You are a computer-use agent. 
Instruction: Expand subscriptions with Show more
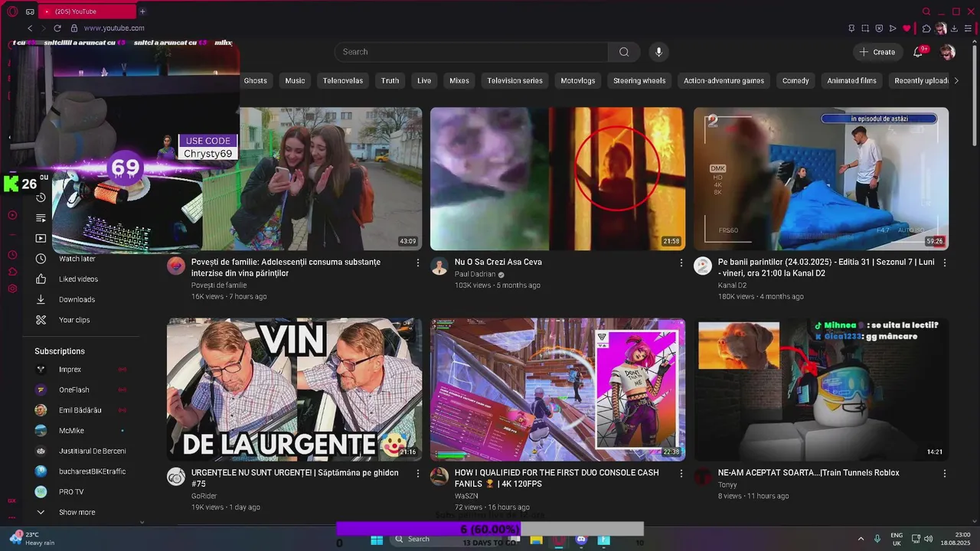(x=77, y=513)
